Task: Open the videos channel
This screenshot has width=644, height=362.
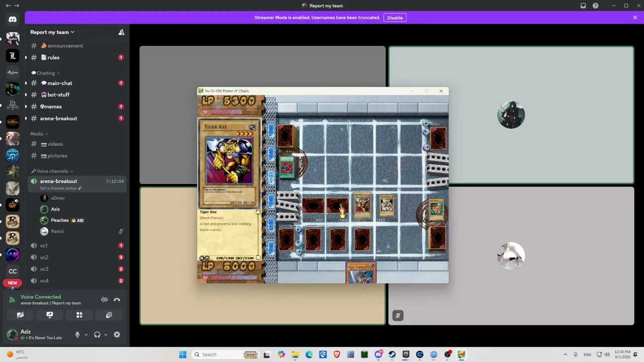Action: click(x=77, y=144)
